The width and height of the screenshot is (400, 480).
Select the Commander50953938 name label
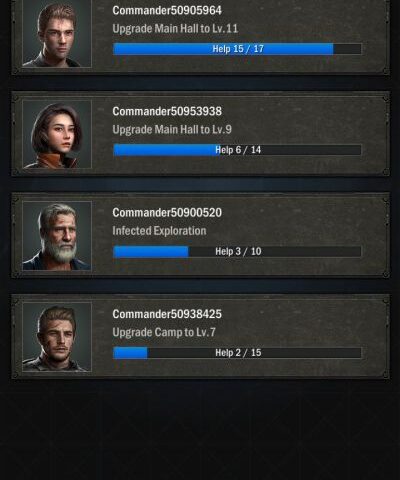coord(167,111)
